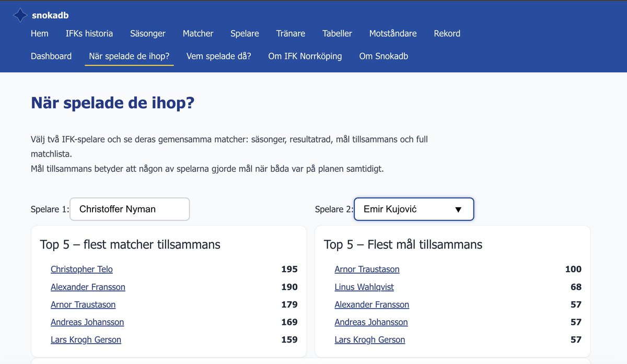Click the value 195 beside Christopher Telo
The image size is (627, 364).
(x=289, y=269)
